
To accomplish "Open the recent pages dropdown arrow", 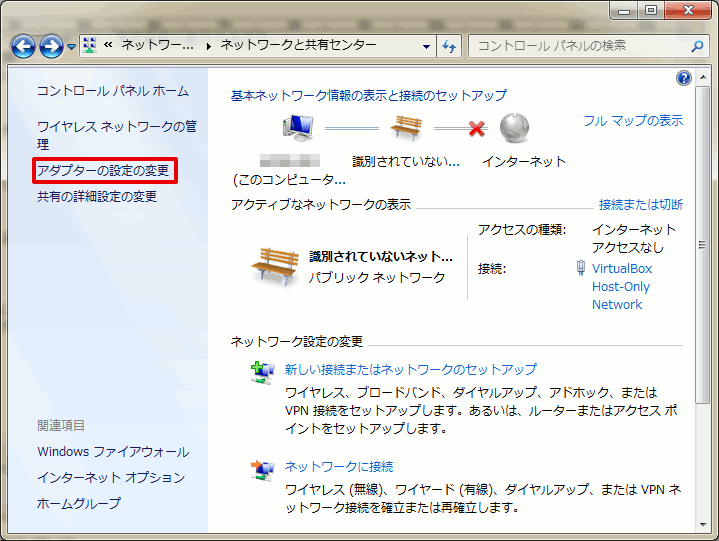I will 71,47.
